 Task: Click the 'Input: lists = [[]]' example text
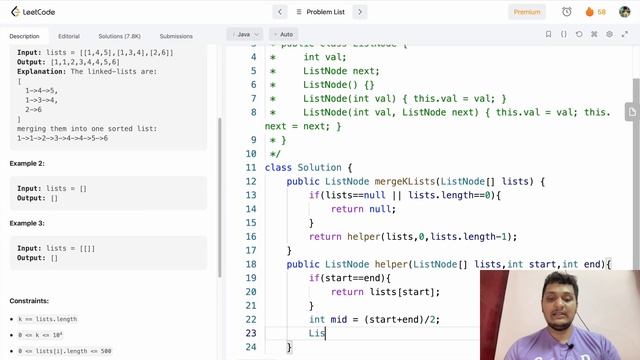pos(56,248)
